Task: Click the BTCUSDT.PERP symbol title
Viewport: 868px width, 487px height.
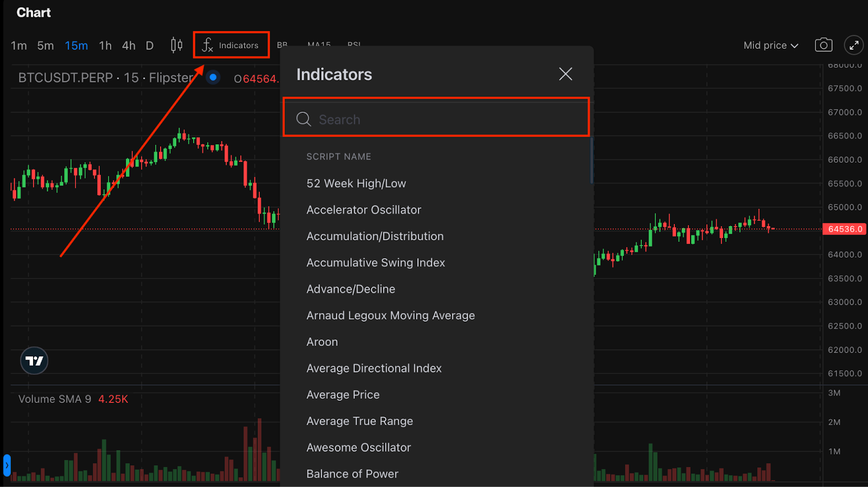Action: click(x=66, y=78)
